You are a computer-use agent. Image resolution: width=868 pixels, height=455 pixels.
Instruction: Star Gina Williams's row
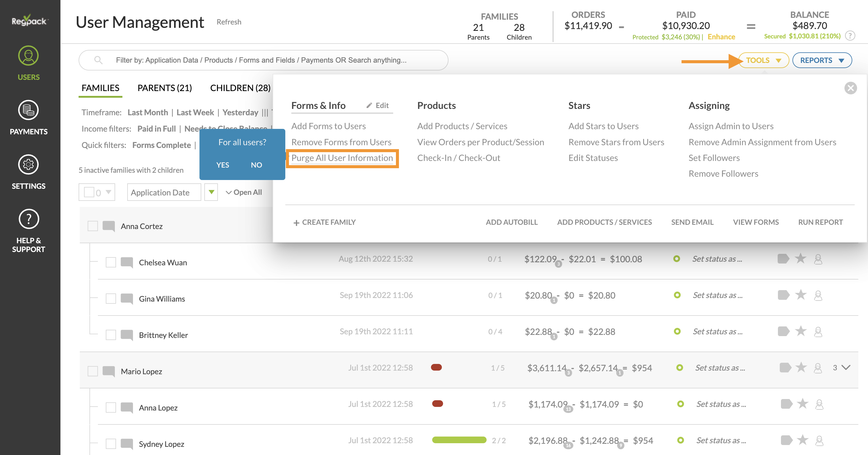coord(801,295)
